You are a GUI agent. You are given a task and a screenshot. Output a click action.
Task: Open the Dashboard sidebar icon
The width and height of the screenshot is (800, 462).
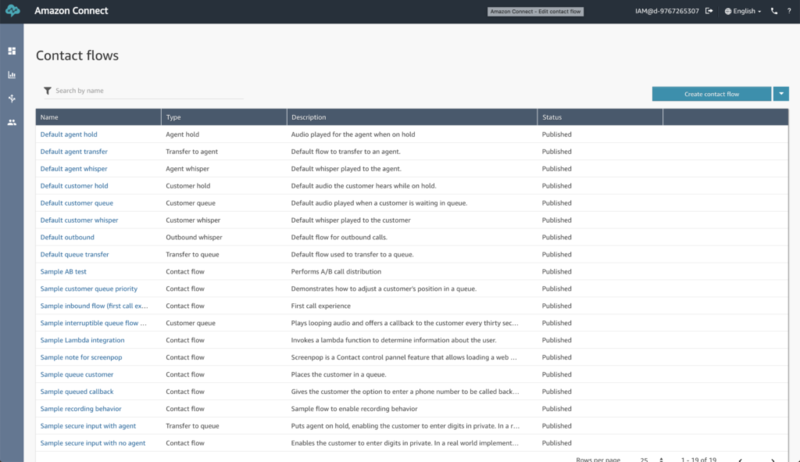click(12, 51)
